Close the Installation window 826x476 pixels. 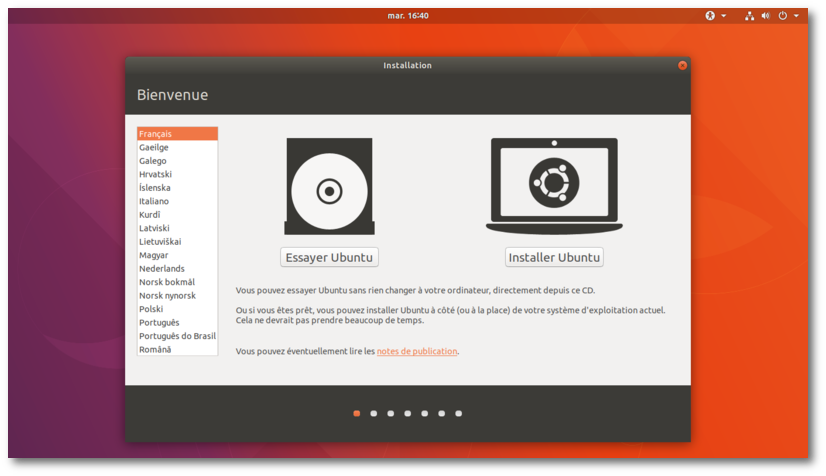tap(682, 65)
